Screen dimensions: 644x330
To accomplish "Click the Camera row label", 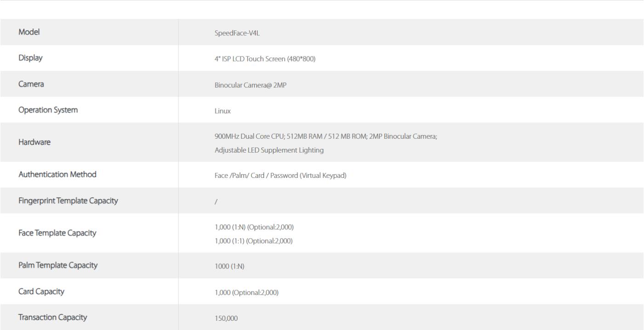I will (31, 84).
